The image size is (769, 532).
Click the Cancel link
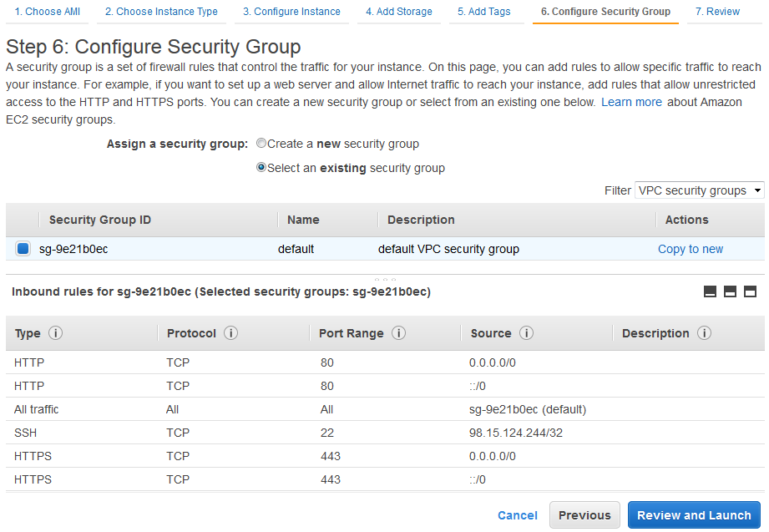coord(518,515)
